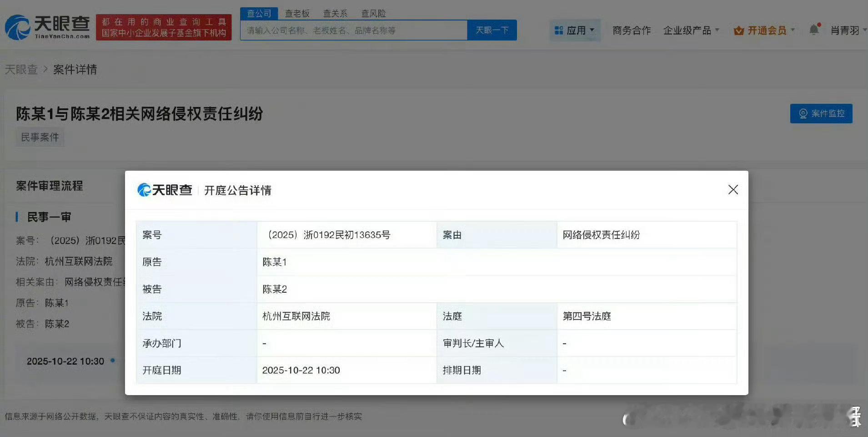
Task: Click the TianYanCha logo in the header
Action: pos(47,27)
